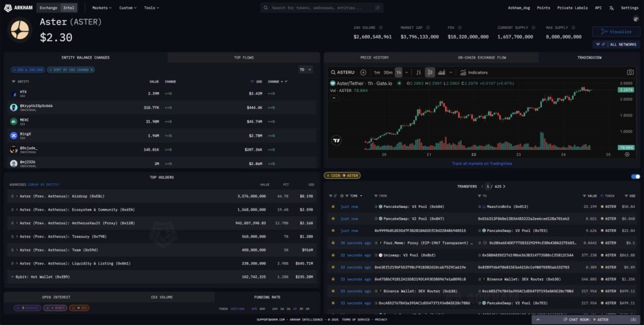This screenshot has width=644, height=325.
Task: Open the Points page
Action: pyautogui.click(x=543, y=8)
